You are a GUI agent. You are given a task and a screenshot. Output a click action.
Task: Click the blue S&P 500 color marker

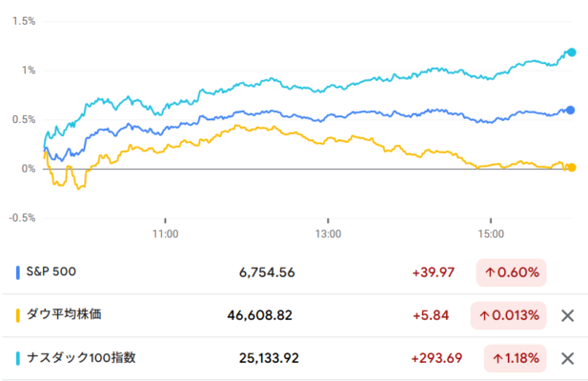19,272
